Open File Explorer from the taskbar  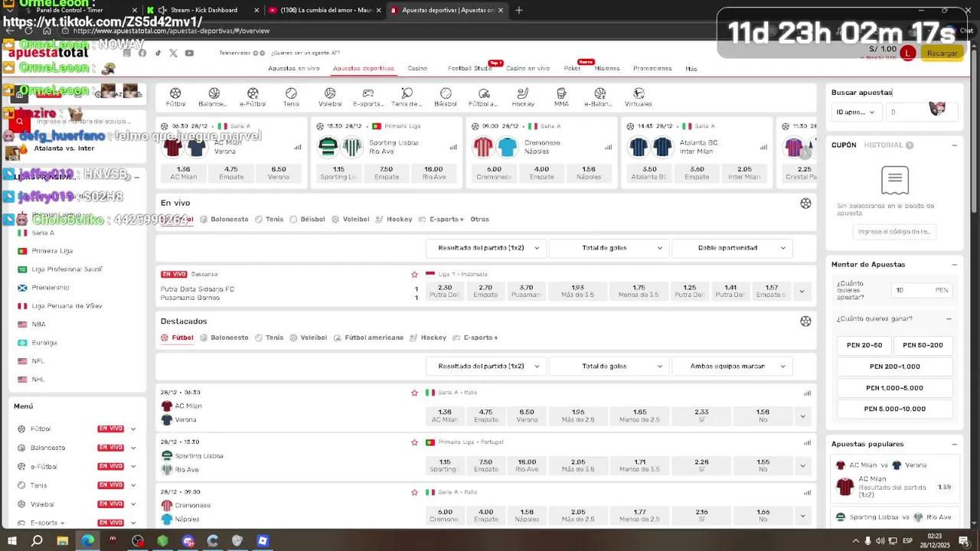tap(62, 540)
